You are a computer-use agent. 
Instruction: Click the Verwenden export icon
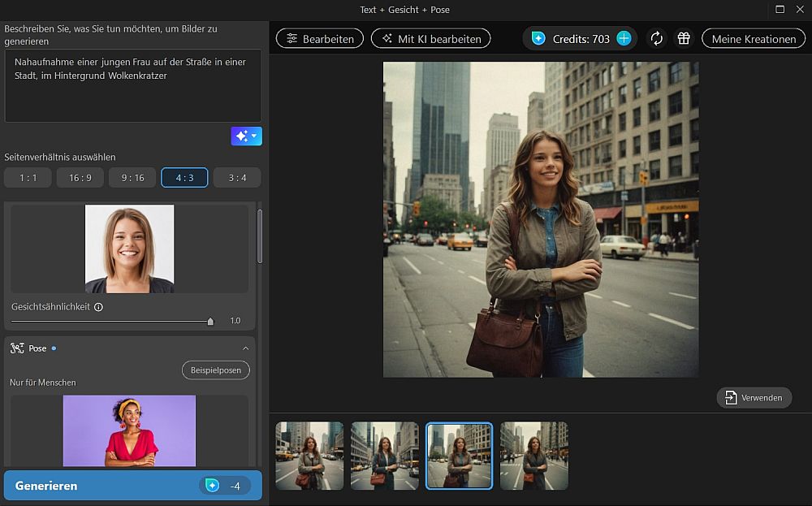(x=731, y=398)
